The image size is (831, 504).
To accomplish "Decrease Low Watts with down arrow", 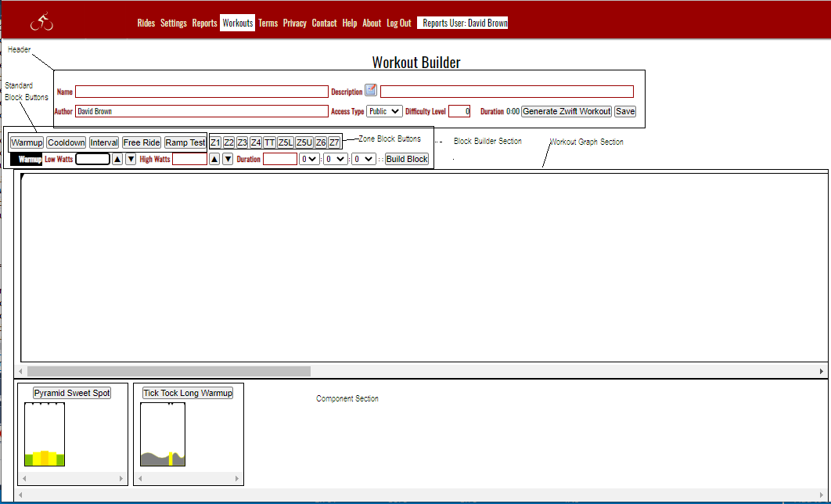I will tap(131, 159).
